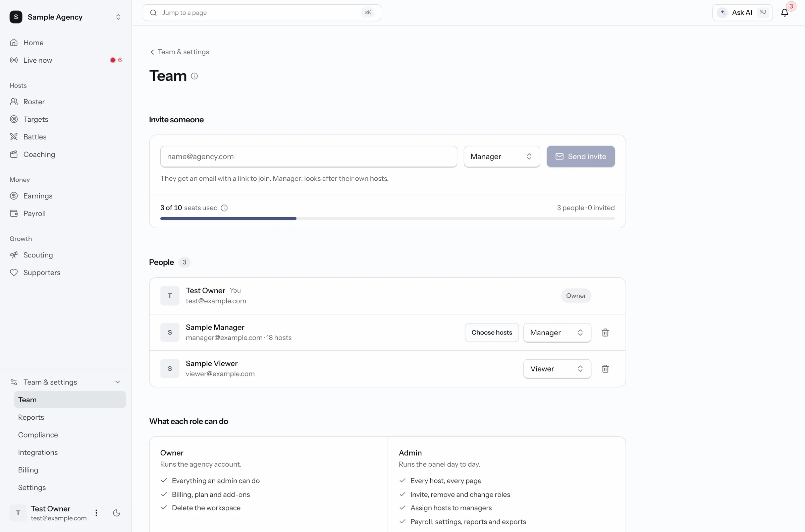Image resolution: width=805 pixels, height=532 pixels.
Task: Open Live now in sidebar
Action: point(66,60)
